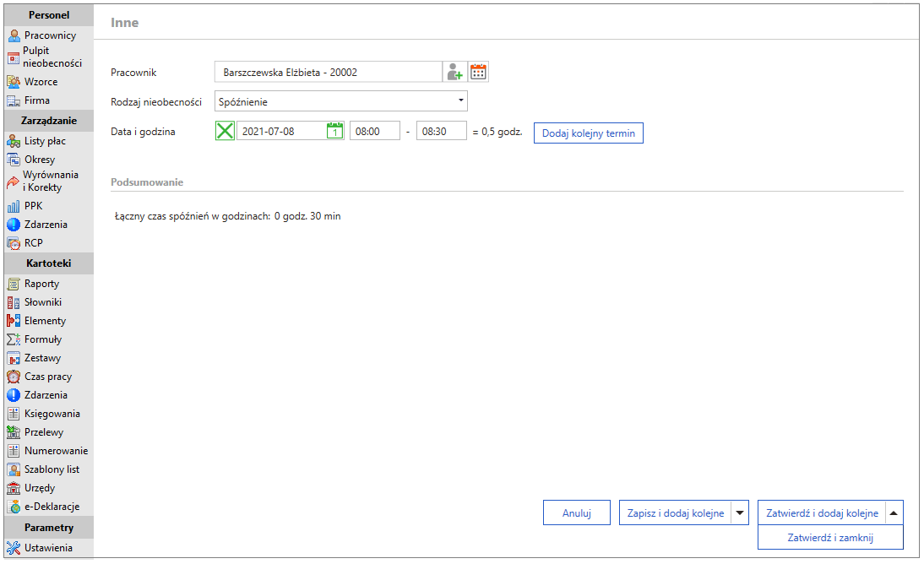Collapse the Zarządzanie section header
This screenshot has width=924, height=564.
pyautogui.click(x=49, y=121)
